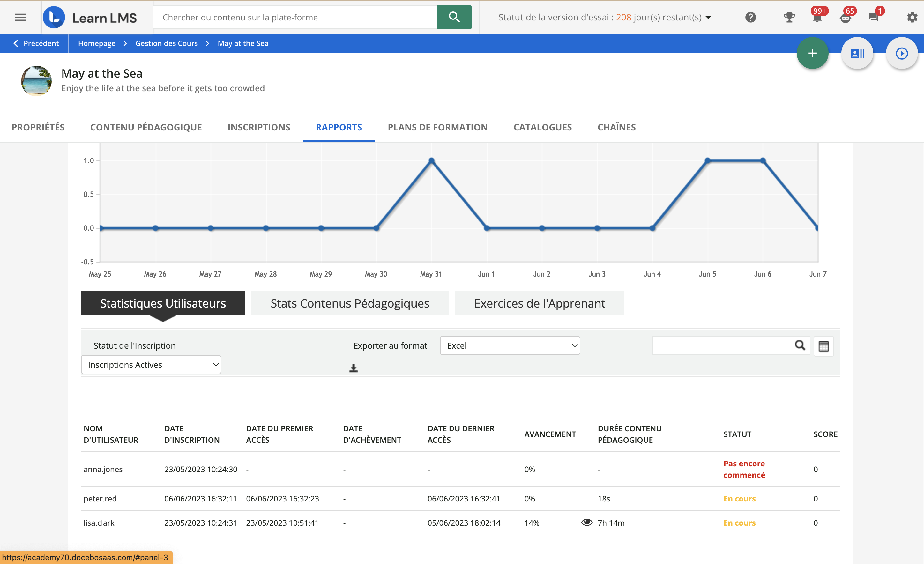This screenshot has width=924, height=564.
Task: Open Excel export format dropdown
Action: pos(510,345)
